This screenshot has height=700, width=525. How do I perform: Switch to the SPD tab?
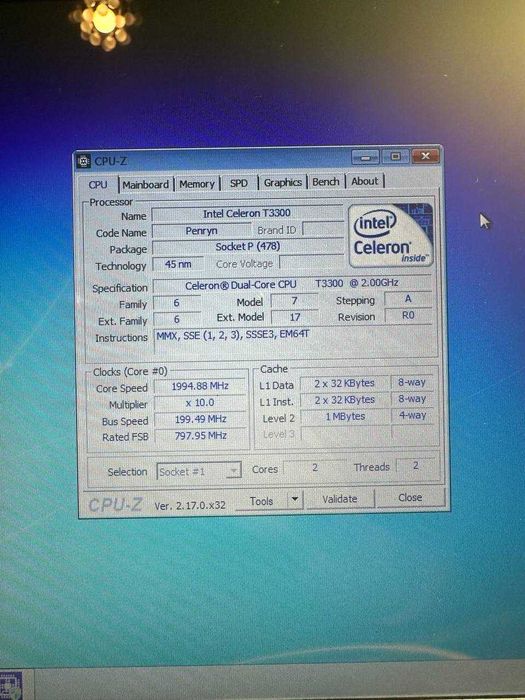(239, 183)
